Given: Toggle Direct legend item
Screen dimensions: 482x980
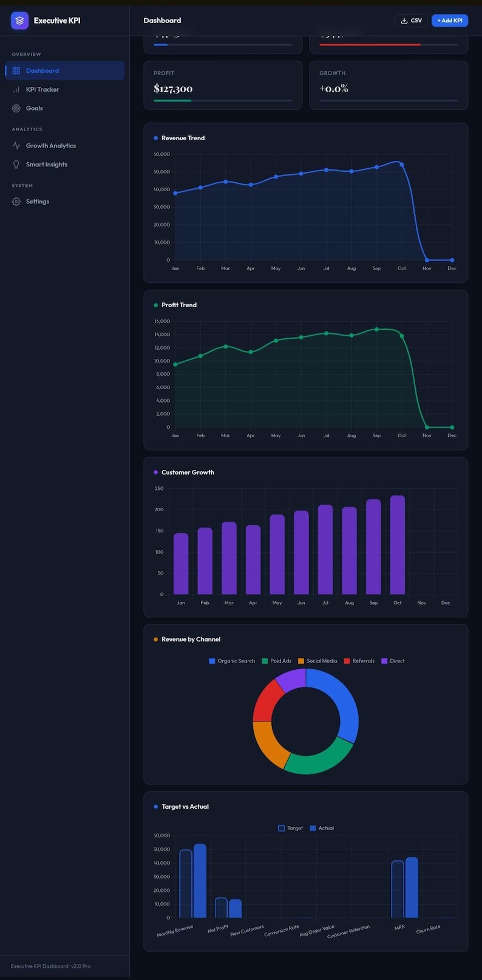Looking at the screenshot, I should (393, 661).
